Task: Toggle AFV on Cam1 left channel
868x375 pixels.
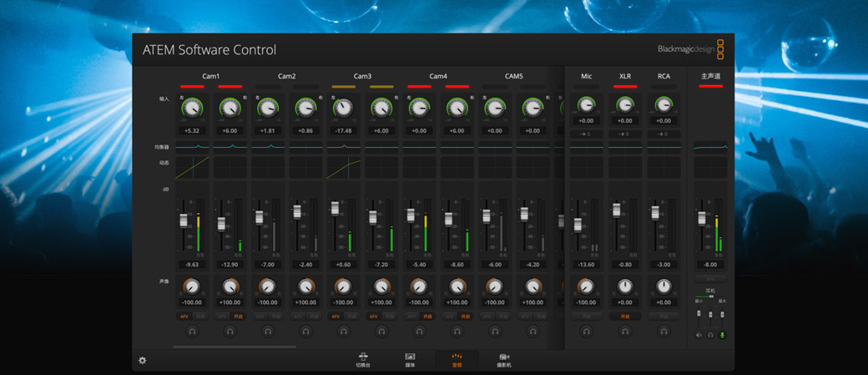Action: tap(184, 317)
